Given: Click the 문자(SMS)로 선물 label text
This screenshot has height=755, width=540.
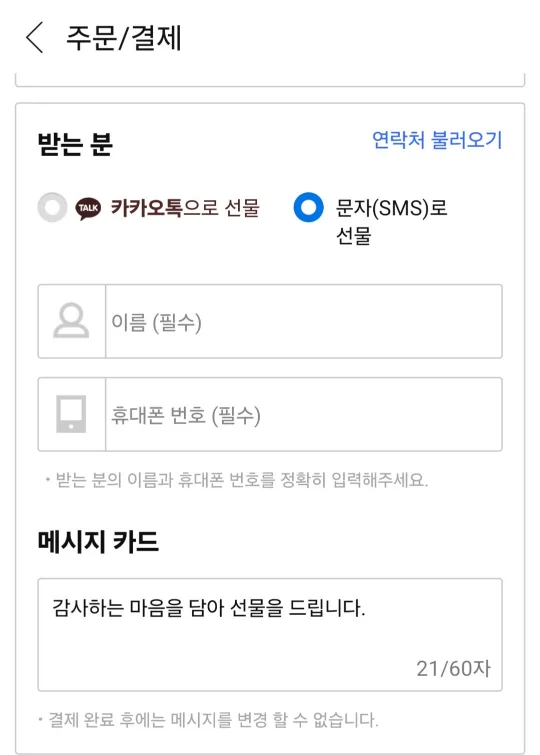Looking at the screenshot, I should [391, 222].
